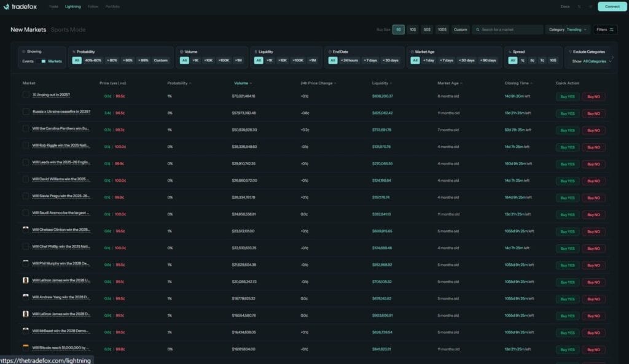The image size is (629, 364).
Task: Toggle the Events/Markets showing switch
Action: (x=42, y=61)
